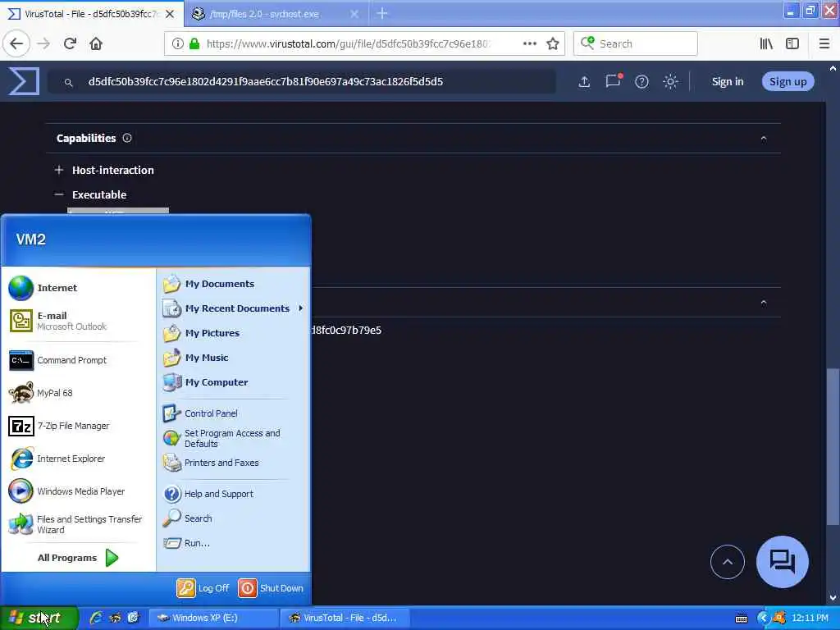Click the scrollbar down arrow

pos(832,597)
